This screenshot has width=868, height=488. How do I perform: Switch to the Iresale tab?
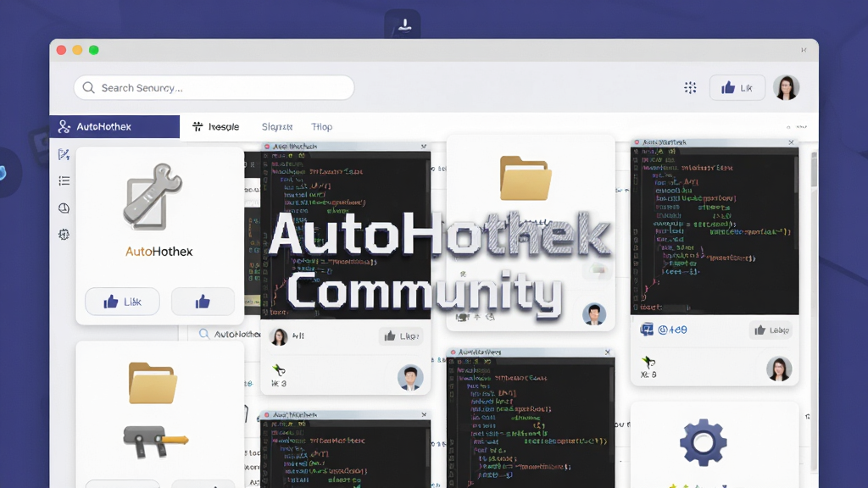(216, 127)
